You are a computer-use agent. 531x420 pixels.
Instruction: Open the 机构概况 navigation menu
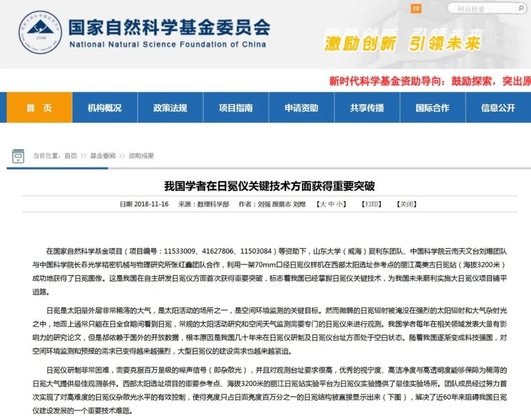pos(105,107)
